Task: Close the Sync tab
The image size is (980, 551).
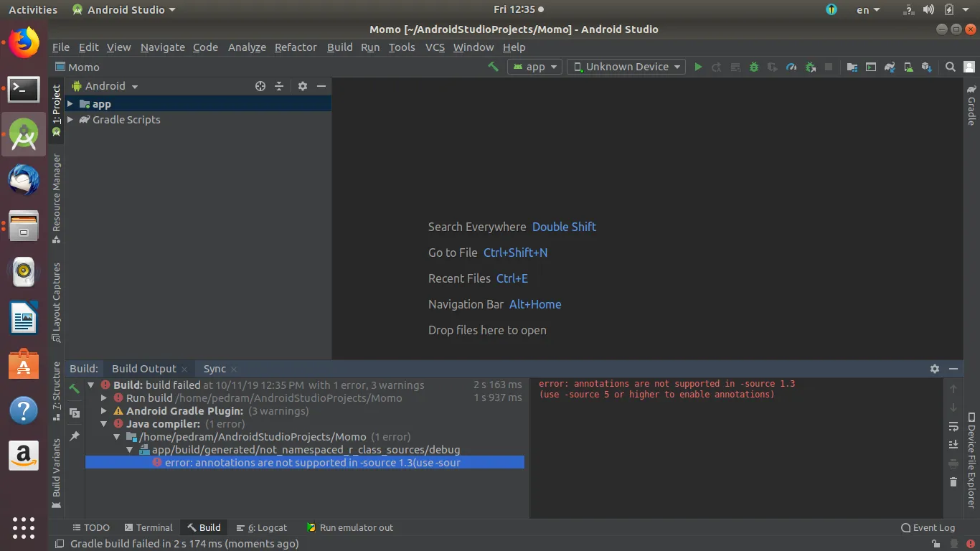Action: pos(234,369)
